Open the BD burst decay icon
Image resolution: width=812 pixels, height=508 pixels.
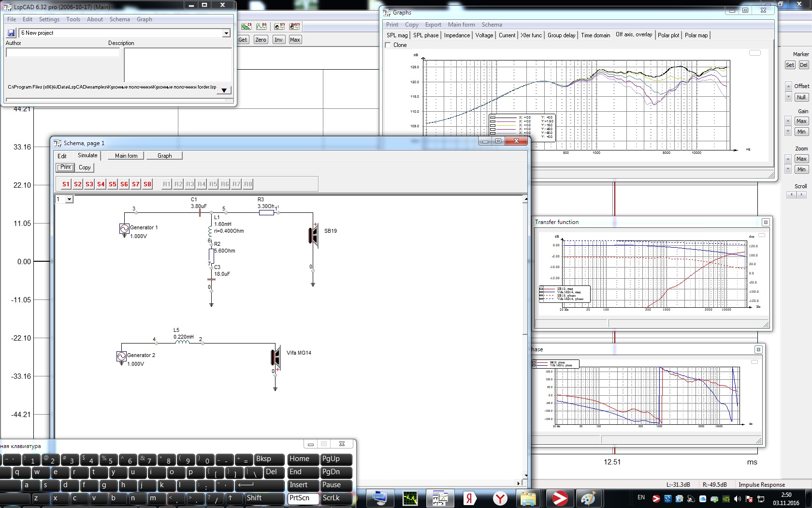pyautogui.click(x=261, y=26)
